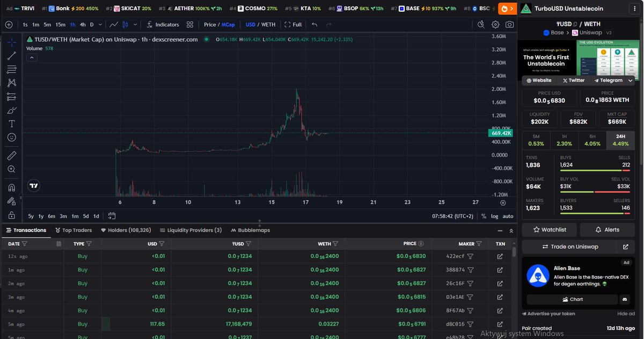
Task: Switch chart to line style
Action: coord(114,25)
